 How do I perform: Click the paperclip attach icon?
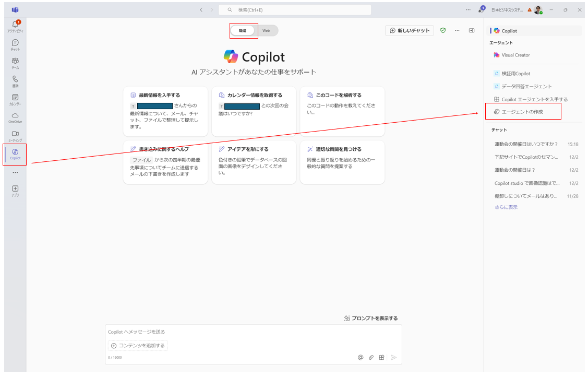371,358
